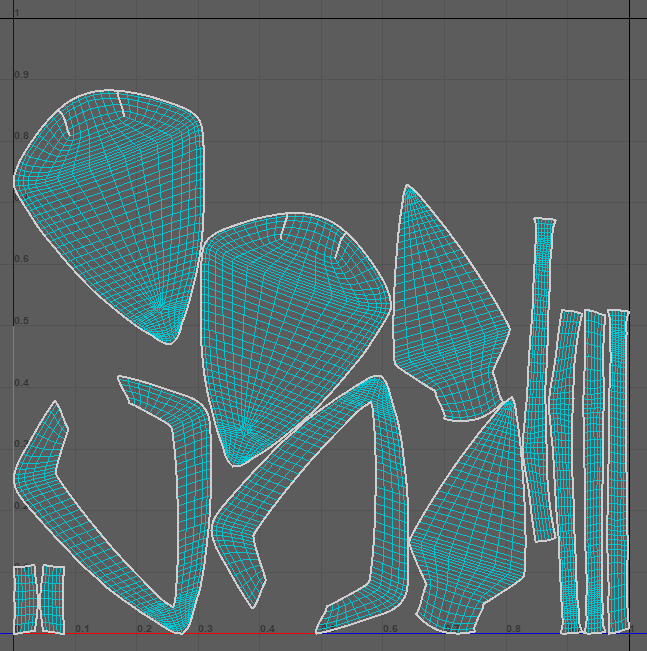Image resolution: width=647 pixels, height=651 pixels.
Task: Click the 0.4 label on horizontal axis
Action: coord(267,629)
